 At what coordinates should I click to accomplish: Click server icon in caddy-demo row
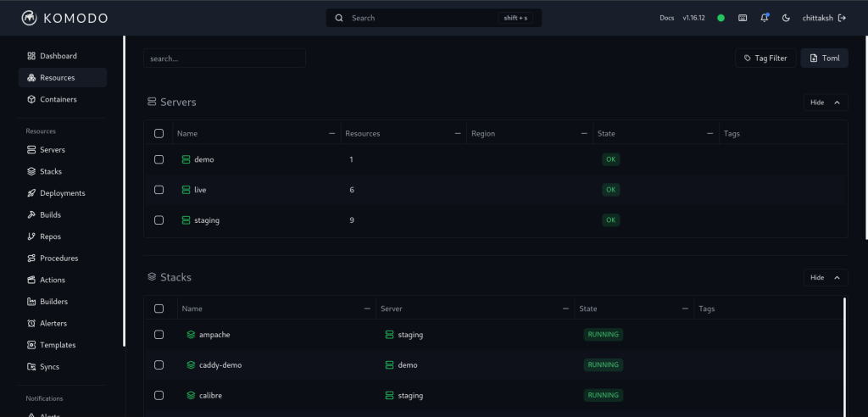(x=389, y=365)
